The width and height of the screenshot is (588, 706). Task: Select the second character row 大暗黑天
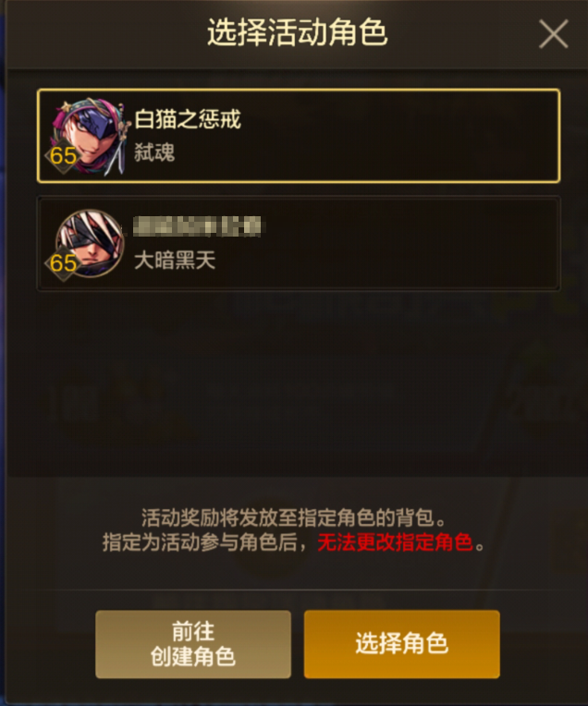coord(299,243)
